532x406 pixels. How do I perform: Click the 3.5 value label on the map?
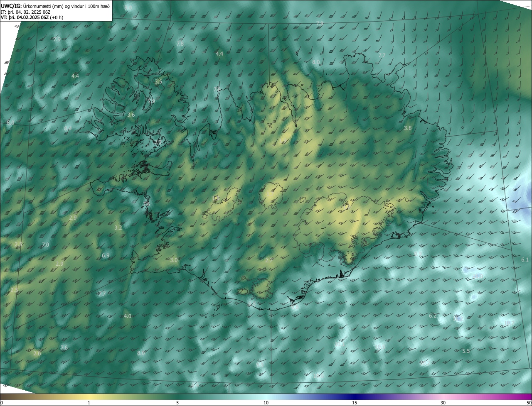pyautogui.click(x=158, y=82)
